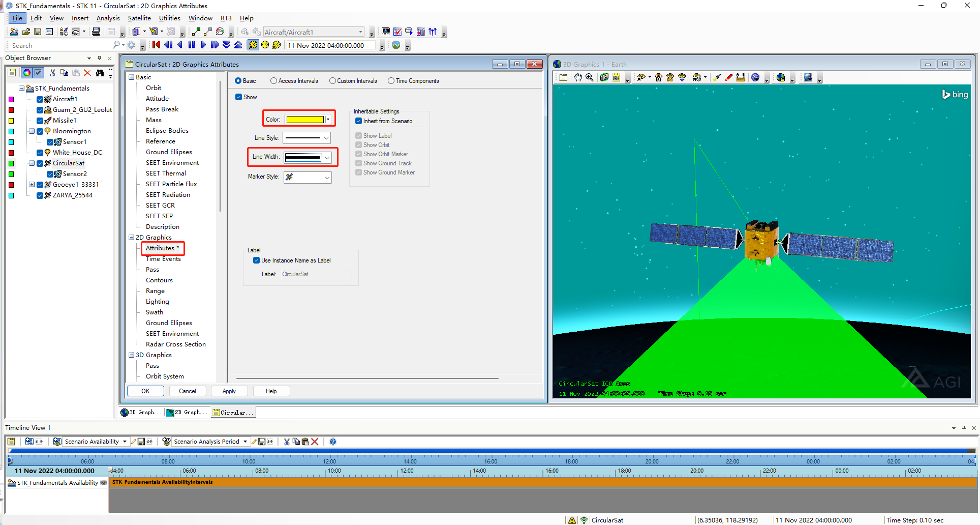The image size is (980, 525).
Task: Activate the pencil annotation tool in 3D toolbar
Action: [x=728, y=77]
